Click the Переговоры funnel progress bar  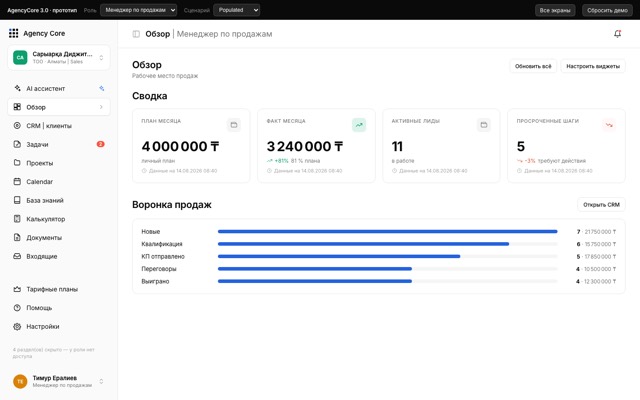pos(388,269)
